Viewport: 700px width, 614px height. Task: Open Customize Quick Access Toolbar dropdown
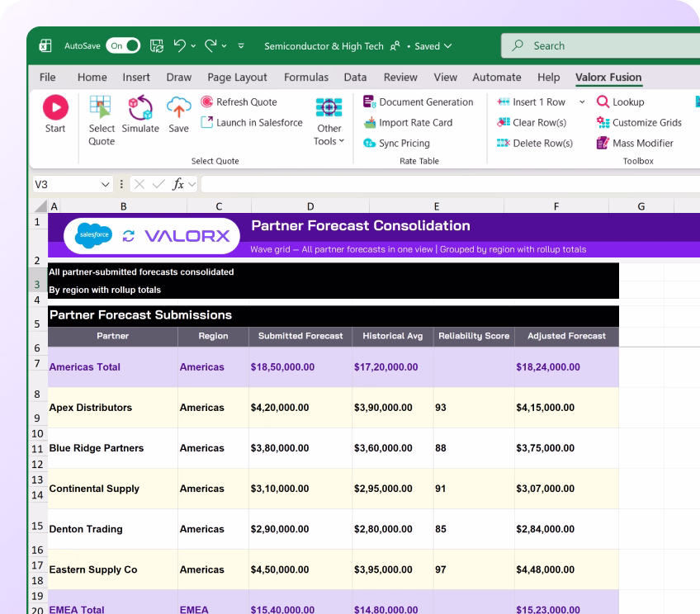241,46
